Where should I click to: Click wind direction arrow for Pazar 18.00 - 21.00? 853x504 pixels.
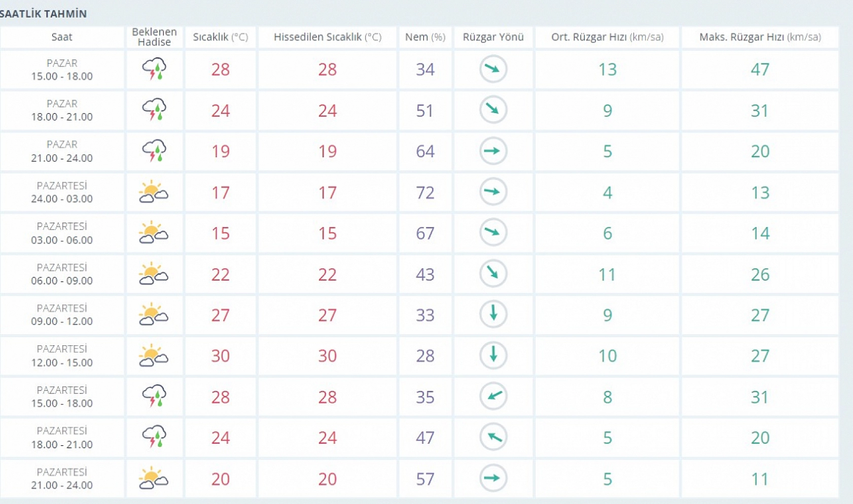[x=493, y=110]
